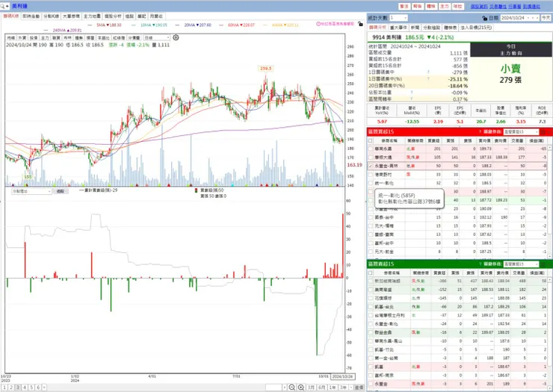Image resolution: width=553 pixels, height=392 pixels.
Task: Go to next chart page arrow
Action: 44,388
